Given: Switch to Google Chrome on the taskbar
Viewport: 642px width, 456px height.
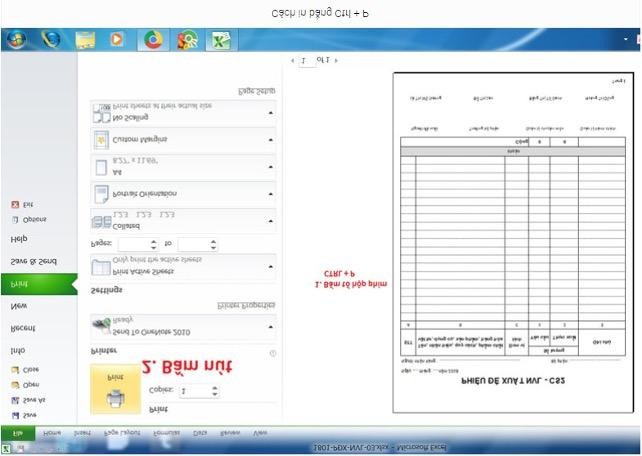Looking at the screenshot, I should click(x=153, y=40).
